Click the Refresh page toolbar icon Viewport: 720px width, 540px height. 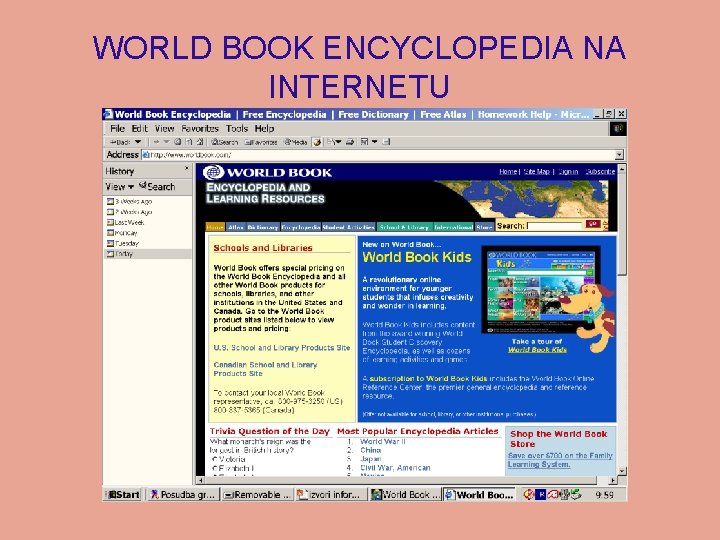(188, 142)
